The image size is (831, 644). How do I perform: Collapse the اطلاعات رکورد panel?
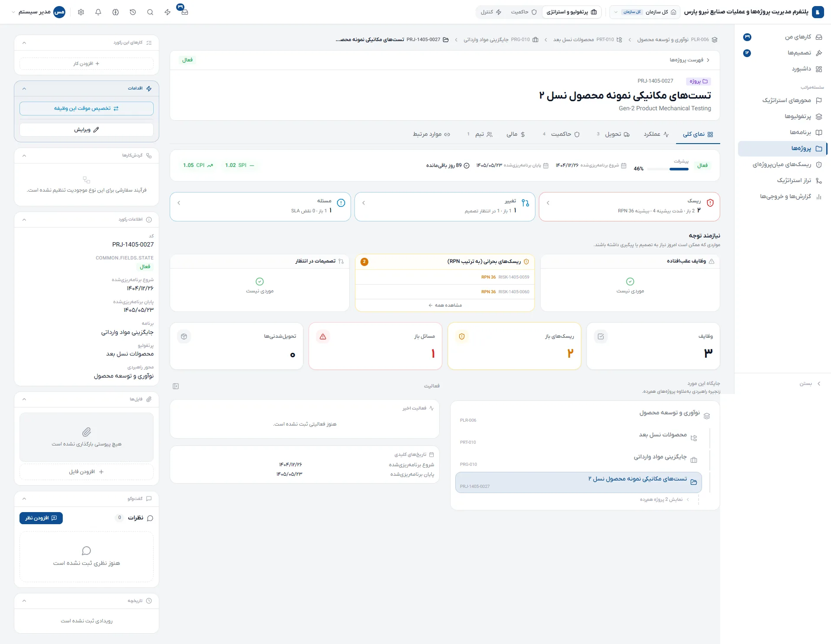pyautogui.click(x=24, y=220)
